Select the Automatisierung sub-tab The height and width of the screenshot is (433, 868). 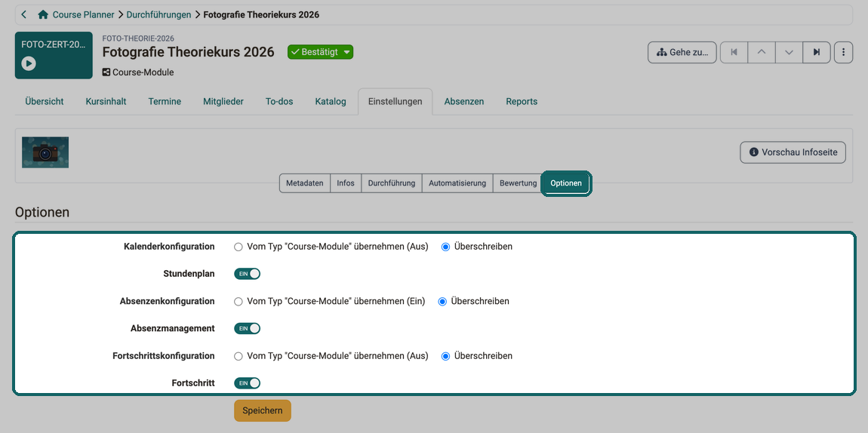pos(457,183)
